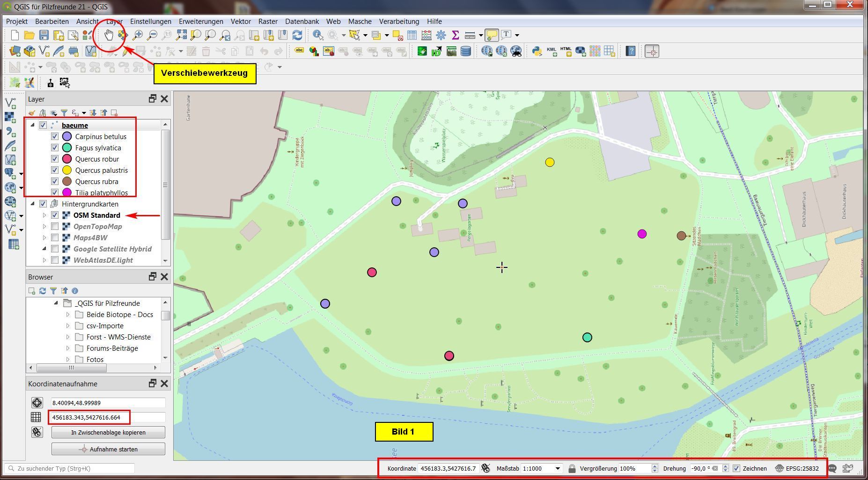The width and height of the screenshot is (868, 480).
Task: Collapse the baeume layer group
Action: pyautogui.click(x=32, y=125)
